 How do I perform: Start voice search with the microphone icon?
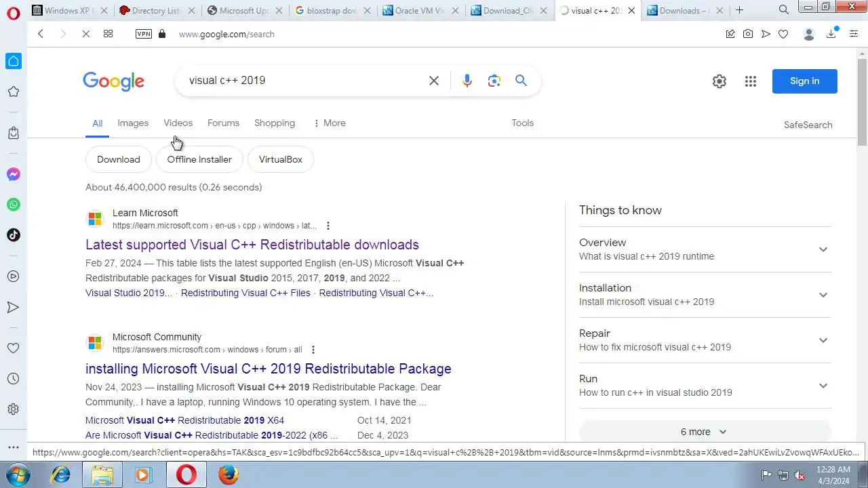pos(467,81)
